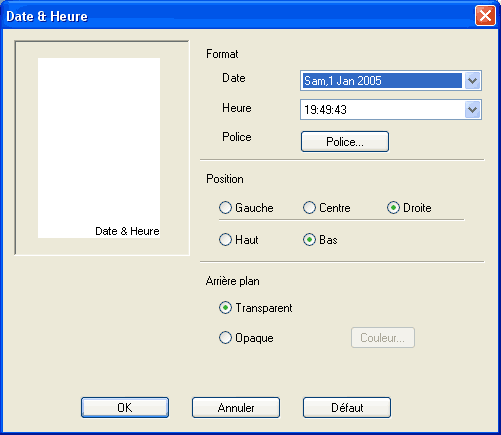Open the Police... font button

pyautogui.click(x=345, y=142)
